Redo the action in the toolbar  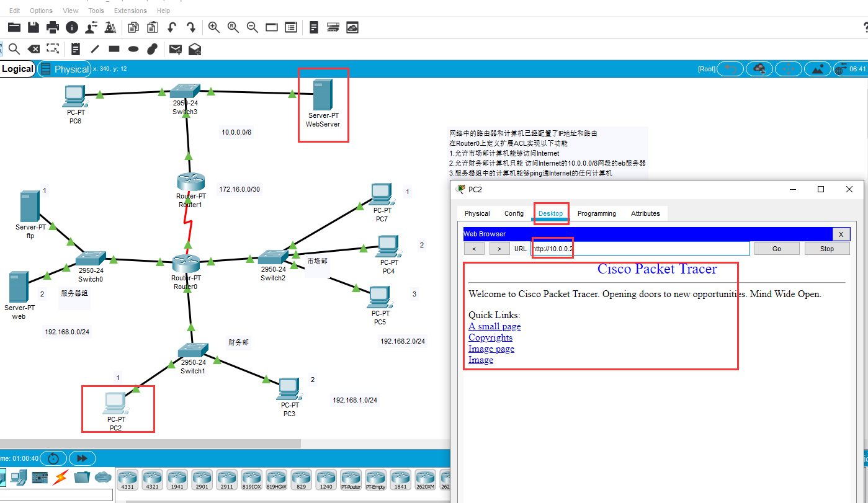(x=191, y=27)
